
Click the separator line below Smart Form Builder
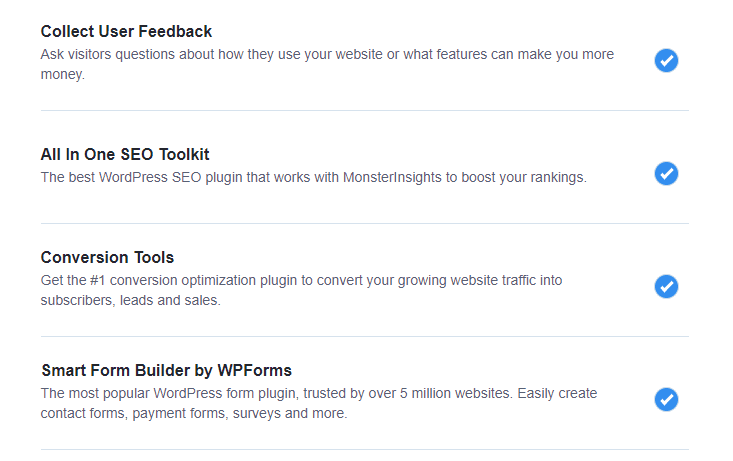click(365, 449)
